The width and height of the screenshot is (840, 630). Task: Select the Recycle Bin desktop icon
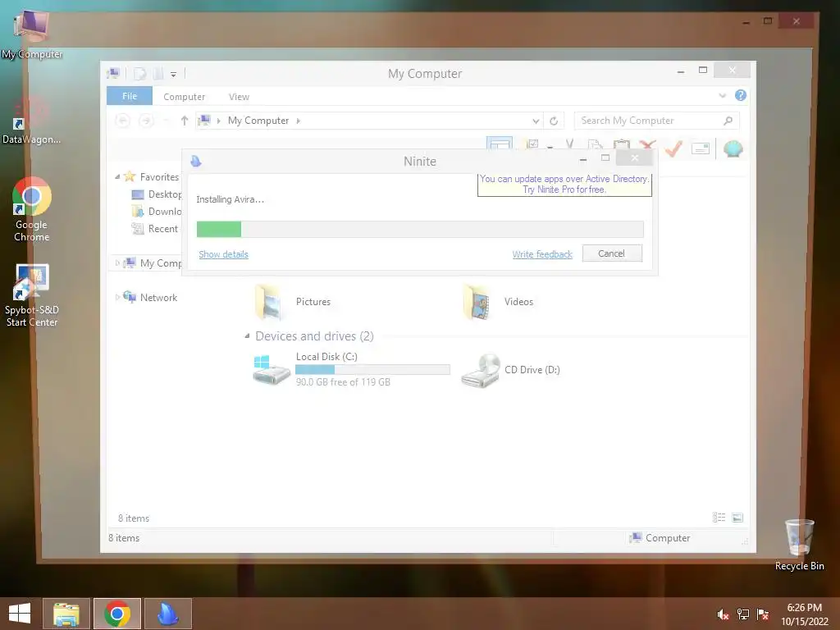pos(799,545)
